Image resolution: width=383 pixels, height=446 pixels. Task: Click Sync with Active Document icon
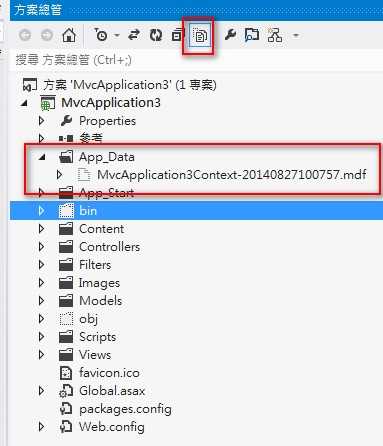(x=134, y=35)
